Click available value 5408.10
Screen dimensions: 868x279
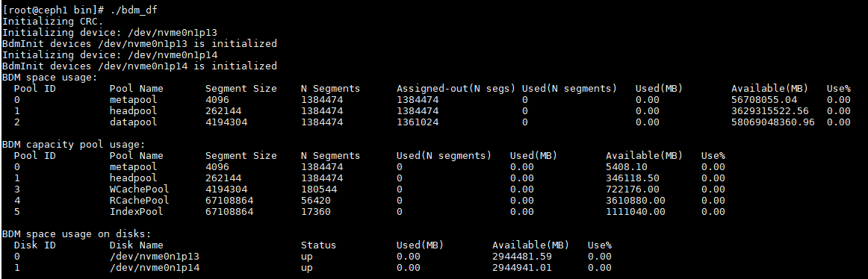click(x=627, y=167)
